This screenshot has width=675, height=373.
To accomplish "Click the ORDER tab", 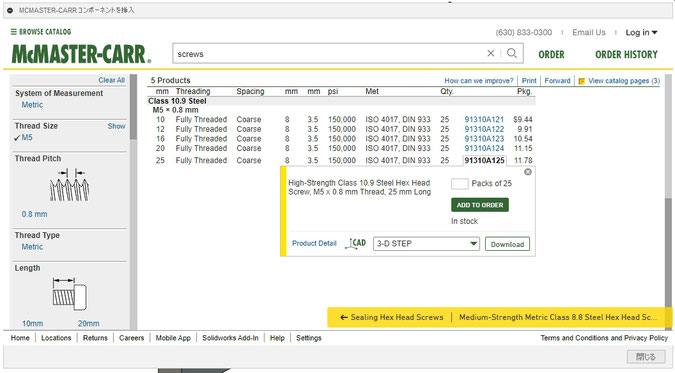I will [x=551, y=55].
